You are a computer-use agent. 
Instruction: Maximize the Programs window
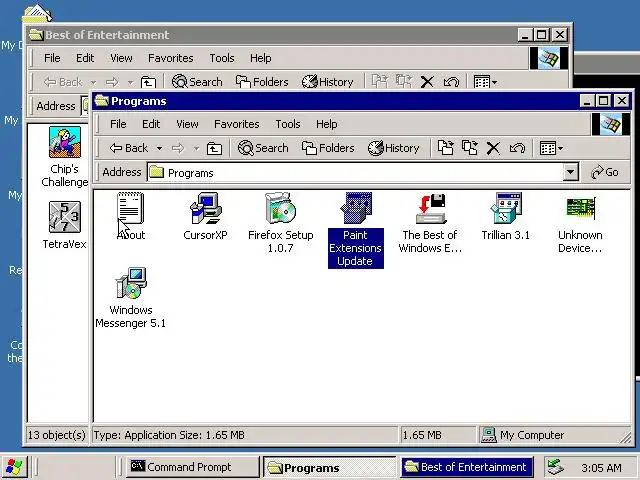point(604,100)
